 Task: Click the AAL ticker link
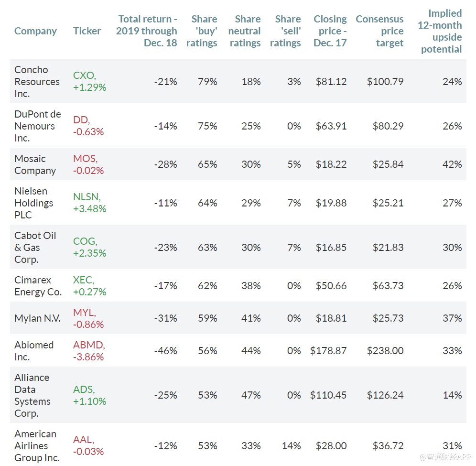[83, 440]
